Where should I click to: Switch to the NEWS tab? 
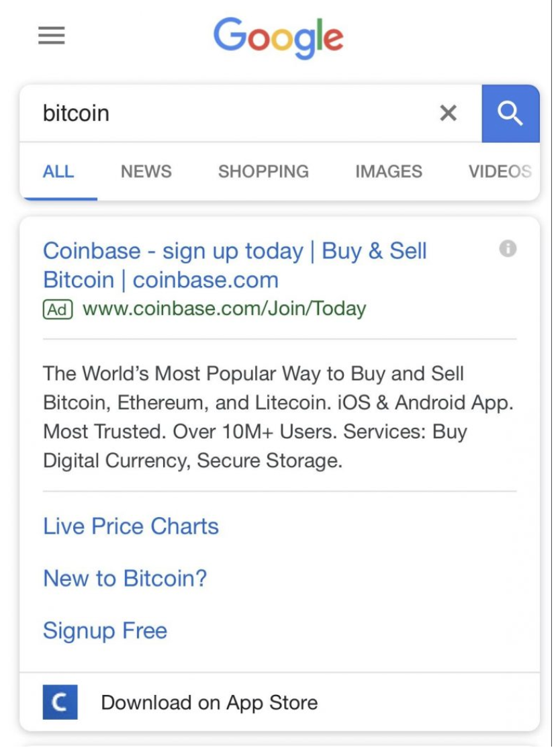[x=146, y=171]
